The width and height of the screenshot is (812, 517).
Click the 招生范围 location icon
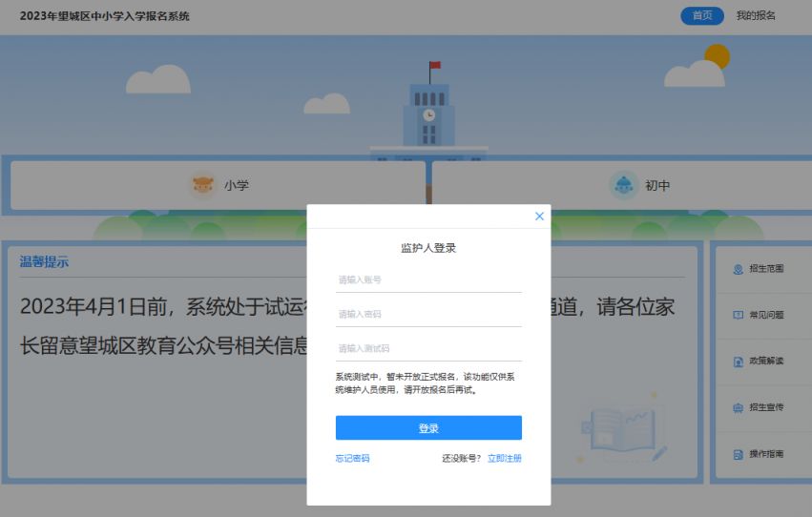(738, 269)
